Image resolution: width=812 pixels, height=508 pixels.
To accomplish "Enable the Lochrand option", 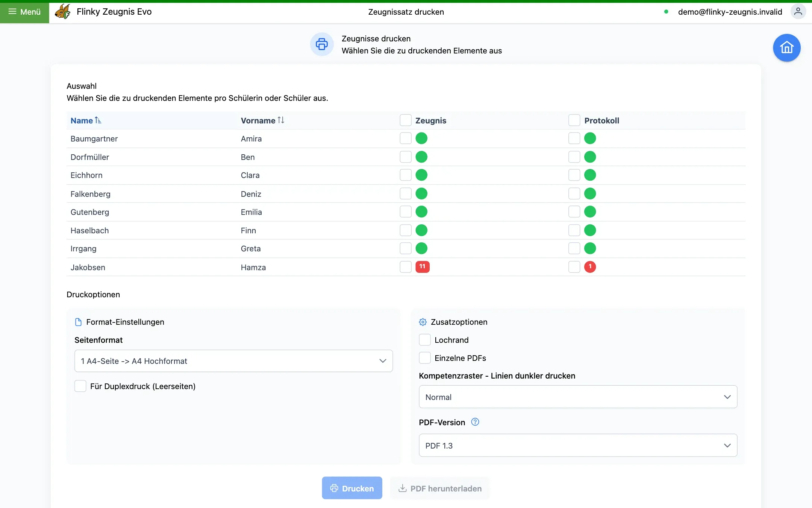I will [425, 340].
